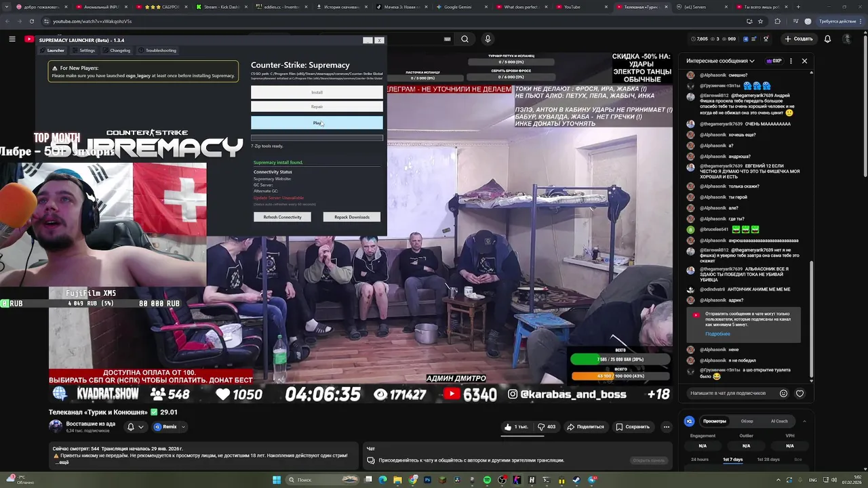Open the Settings tab in Supremacy Launcher

coord(83,50)
